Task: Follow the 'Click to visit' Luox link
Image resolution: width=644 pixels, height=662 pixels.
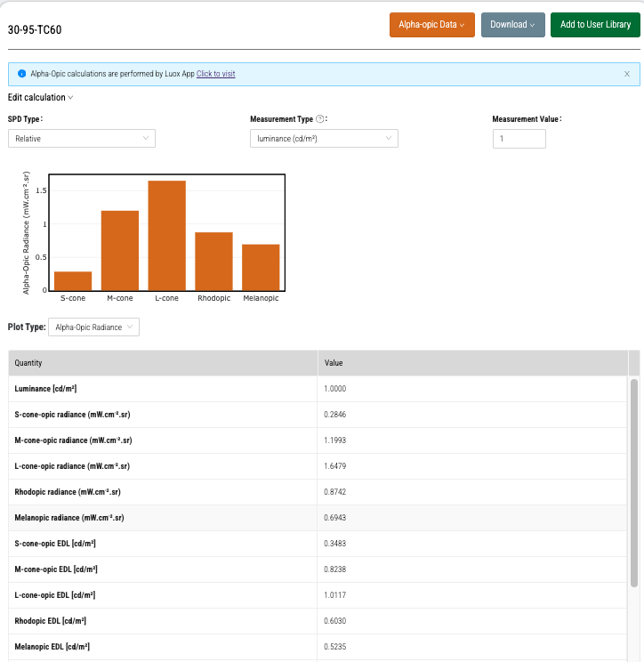Action: 215,74
